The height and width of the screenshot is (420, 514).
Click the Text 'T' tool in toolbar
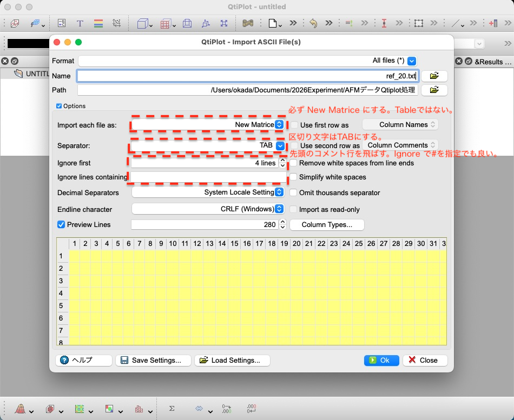80,23
